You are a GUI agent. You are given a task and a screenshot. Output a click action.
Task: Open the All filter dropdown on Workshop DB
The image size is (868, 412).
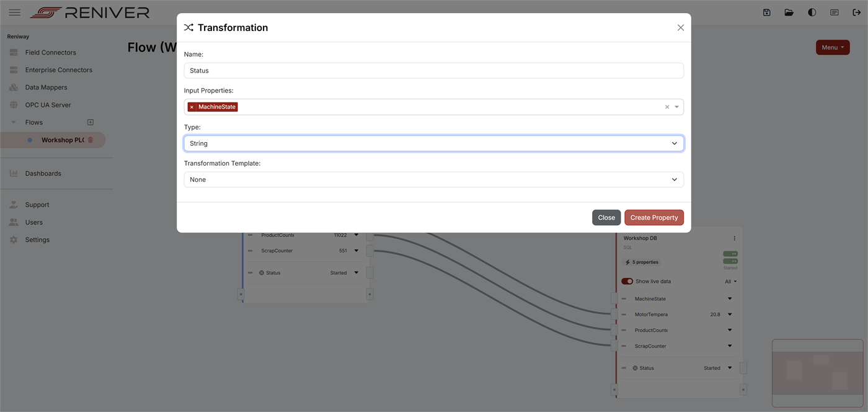click(729, 281)
